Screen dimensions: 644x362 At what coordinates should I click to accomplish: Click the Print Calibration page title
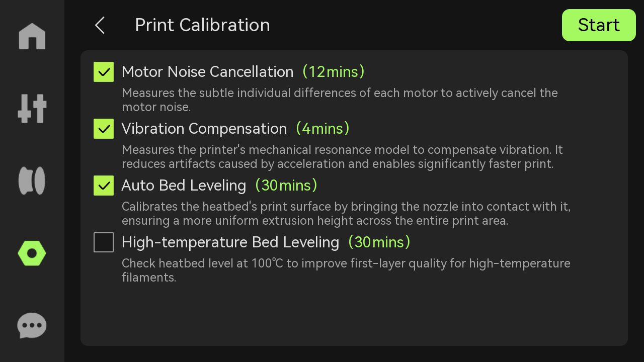point(202,25)
